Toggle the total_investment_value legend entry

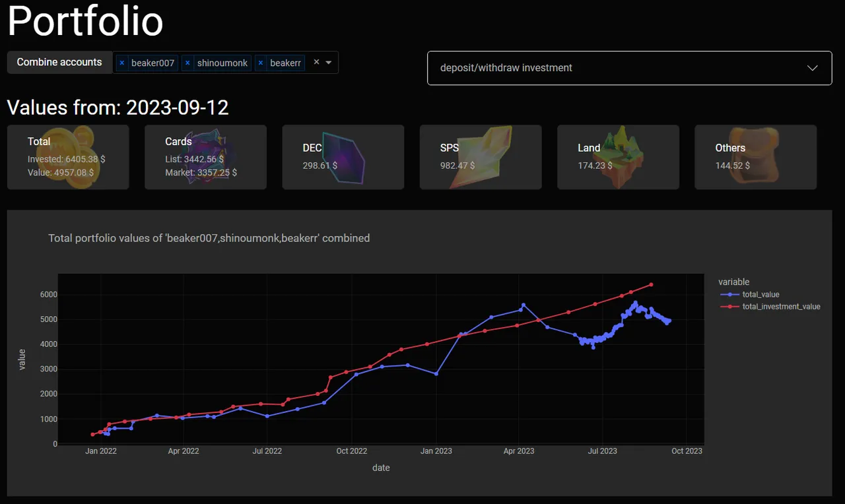770,306
